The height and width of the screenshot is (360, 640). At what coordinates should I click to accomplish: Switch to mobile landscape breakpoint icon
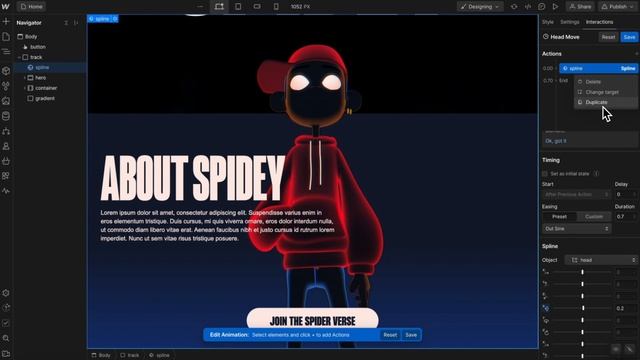tap(257, 7)
